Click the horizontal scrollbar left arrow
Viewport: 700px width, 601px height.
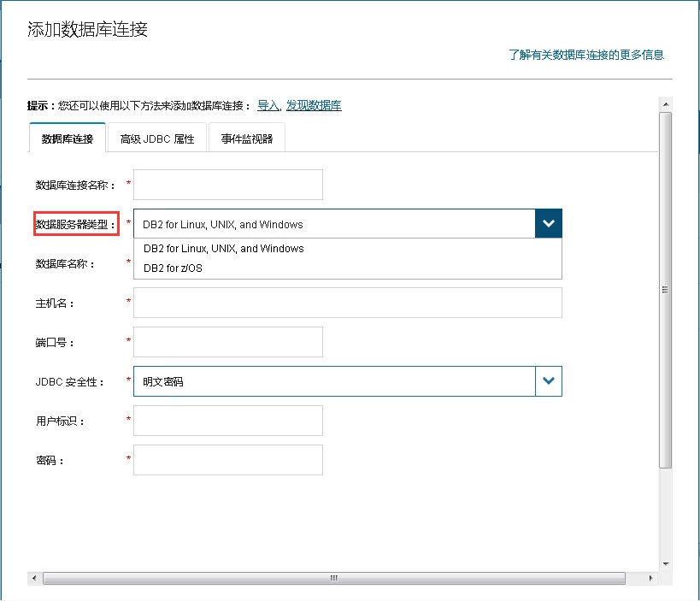[32, 579]
